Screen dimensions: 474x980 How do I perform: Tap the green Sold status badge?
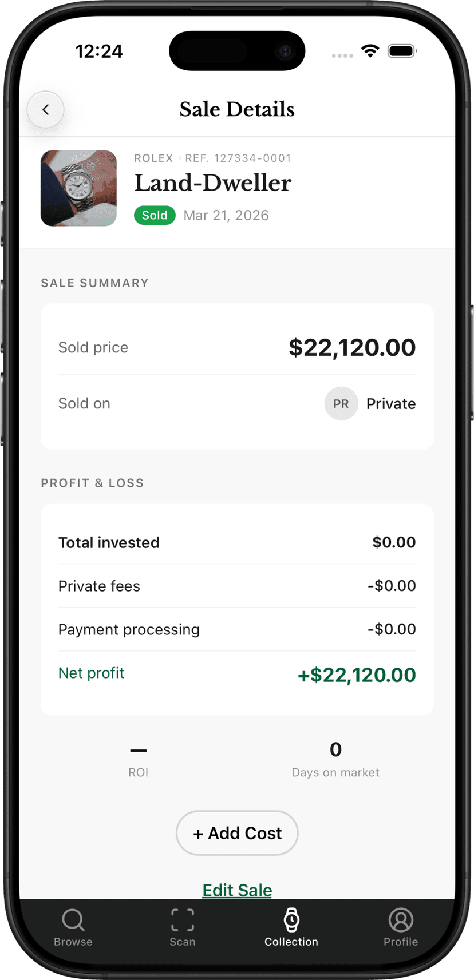click(x=155, y=215)
